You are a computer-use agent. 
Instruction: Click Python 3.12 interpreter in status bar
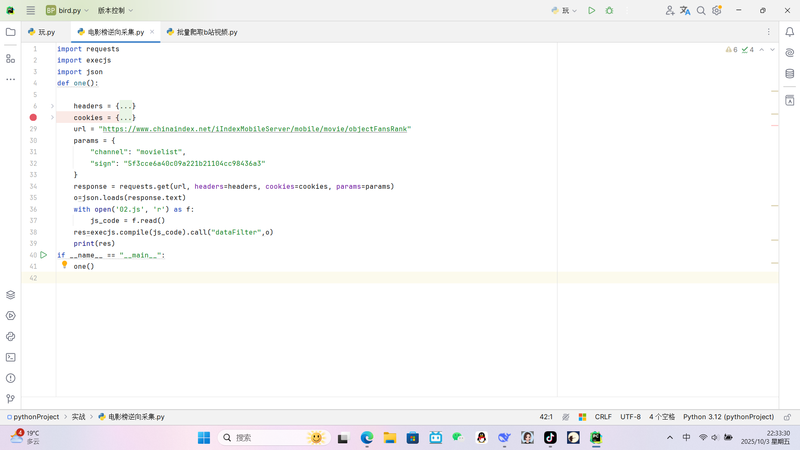click(728, 417)
